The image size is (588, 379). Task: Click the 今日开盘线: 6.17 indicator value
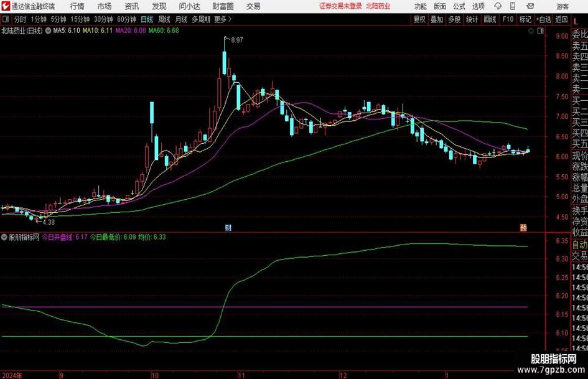tap(65, 237)
